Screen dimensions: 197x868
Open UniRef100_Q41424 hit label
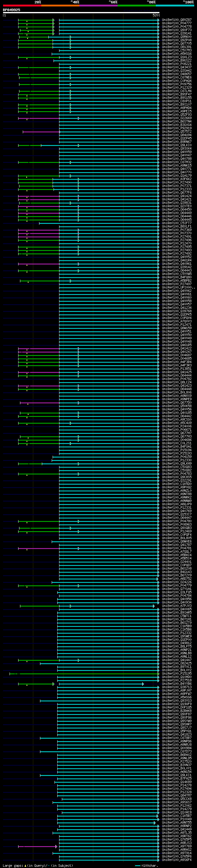tap(177, 196)
